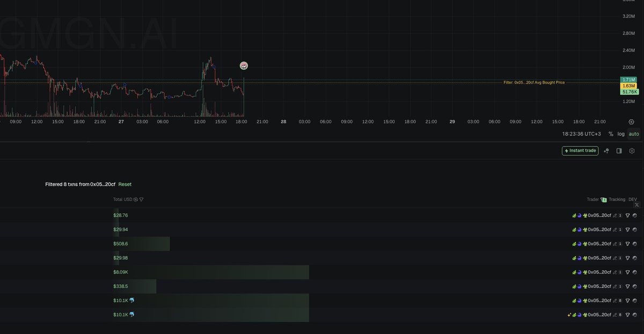644x334 pixels.
Task: Click the gray coin icon in the $28.76 row
Action: [x=635, y=216]
